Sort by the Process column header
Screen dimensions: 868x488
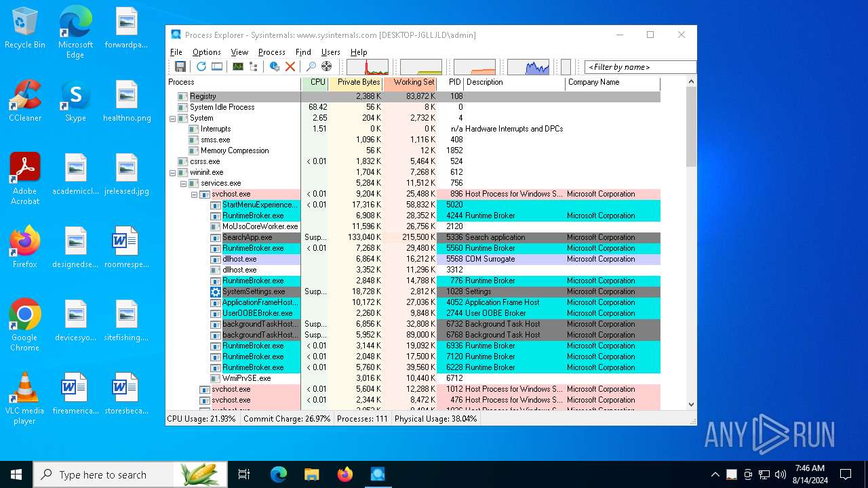pos(233,83)
